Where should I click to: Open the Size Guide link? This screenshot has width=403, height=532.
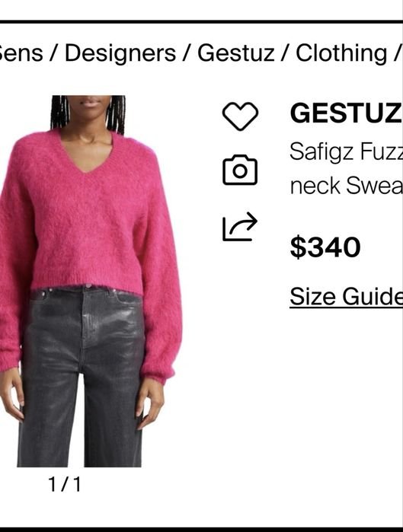click(x=346, y=297)
